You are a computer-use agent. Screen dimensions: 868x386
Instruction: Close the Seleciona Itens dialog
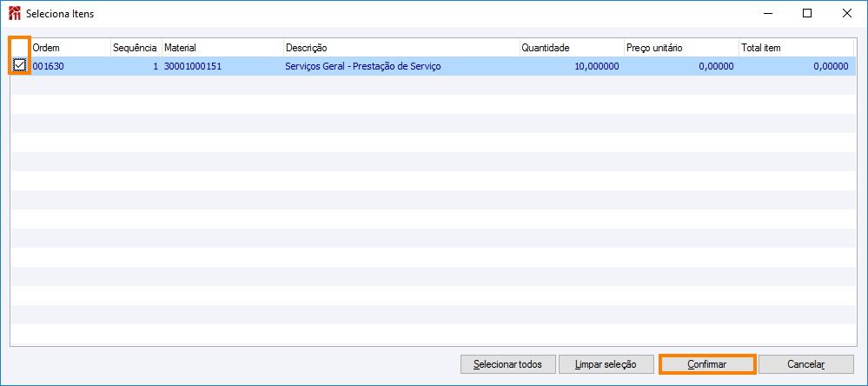[847, 13]
